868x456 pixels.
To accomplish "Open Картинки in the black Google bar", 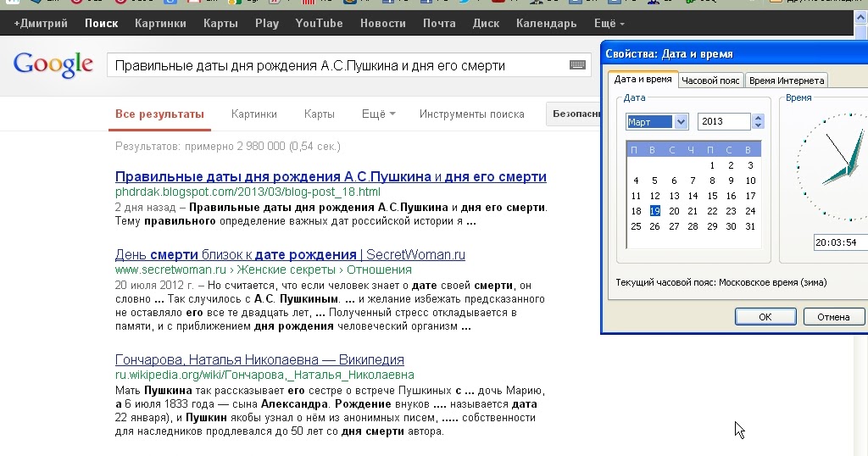I will [160, 23].
